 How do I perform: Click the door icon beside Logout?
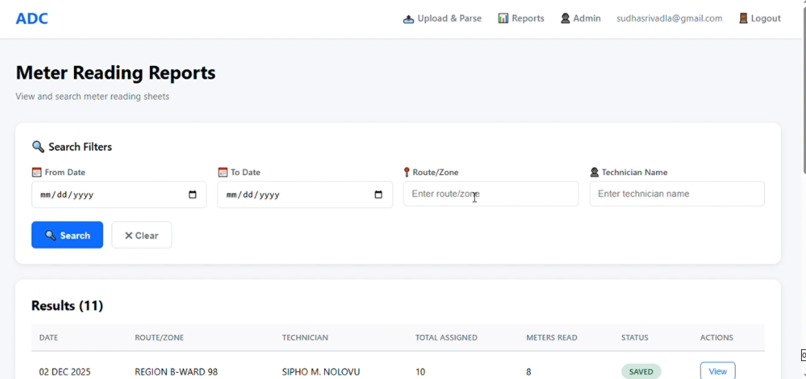[x=743, y=19]
